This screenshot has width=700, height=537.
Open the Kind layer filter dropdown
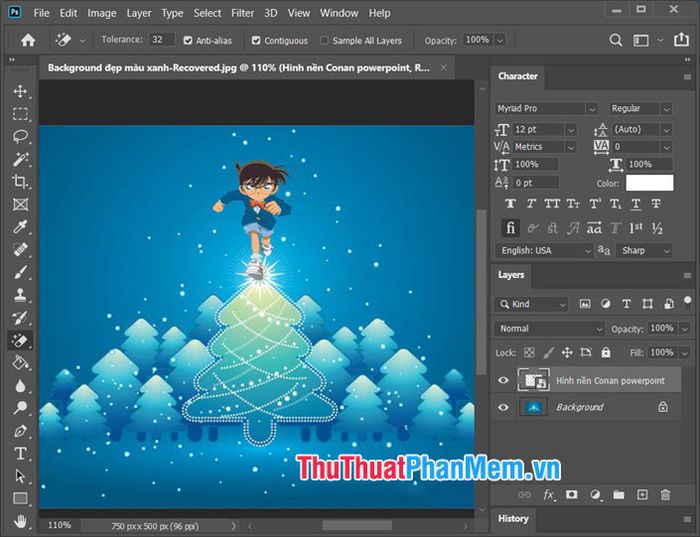(x=531, y=304)
